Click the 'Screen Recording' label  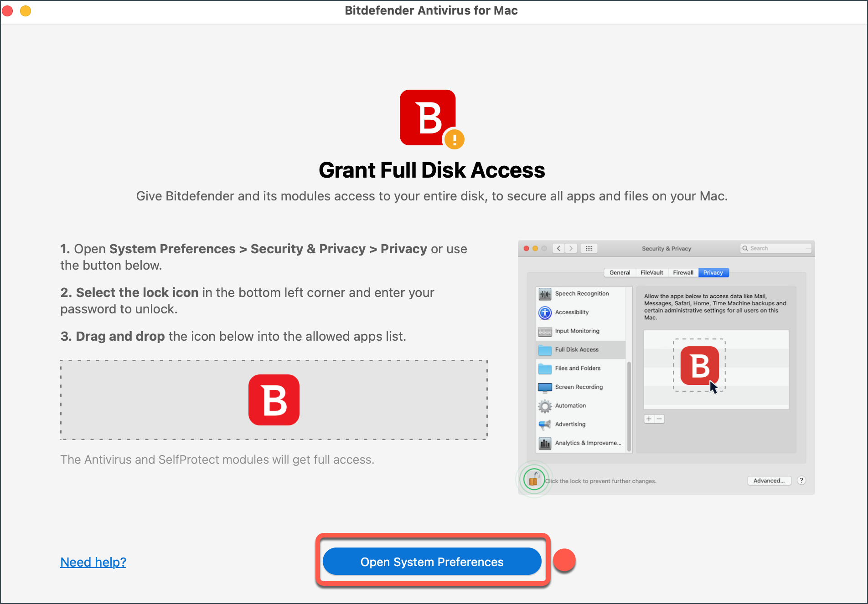[579, 387]
